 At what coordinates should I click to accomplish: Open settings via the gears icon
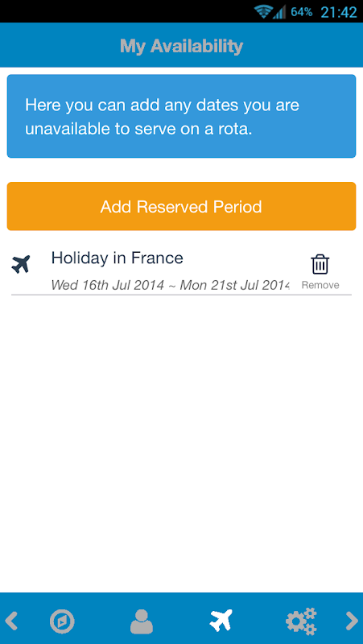point(301,621)
